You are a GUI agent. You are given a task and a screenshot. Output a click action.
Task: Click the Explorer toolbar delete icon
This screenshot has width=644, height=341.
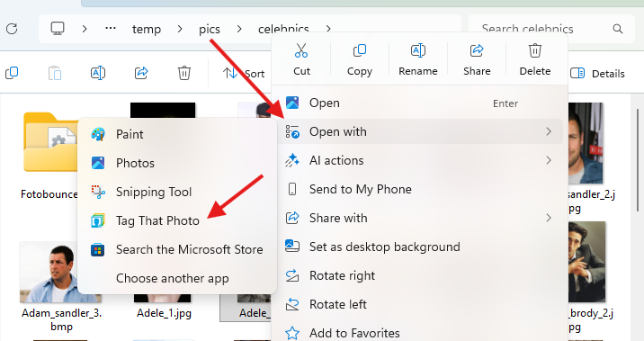tap(184, 73)
